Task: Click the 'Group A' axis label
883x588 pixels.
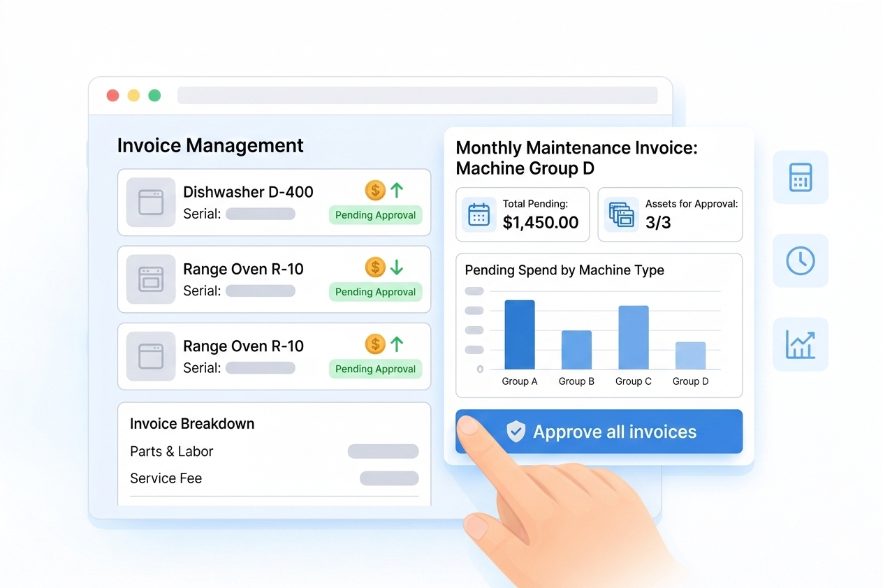Action: coord(520,381)
